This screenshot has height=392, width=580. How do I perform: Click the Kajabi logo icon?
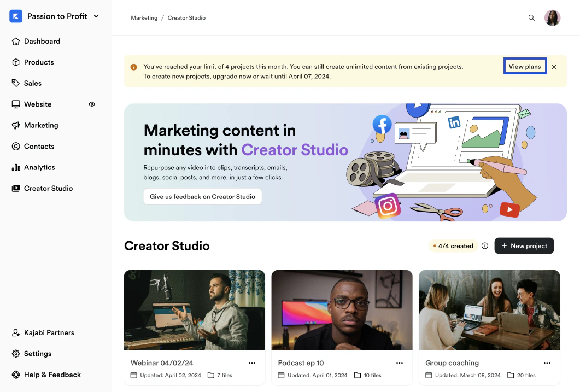16,16
